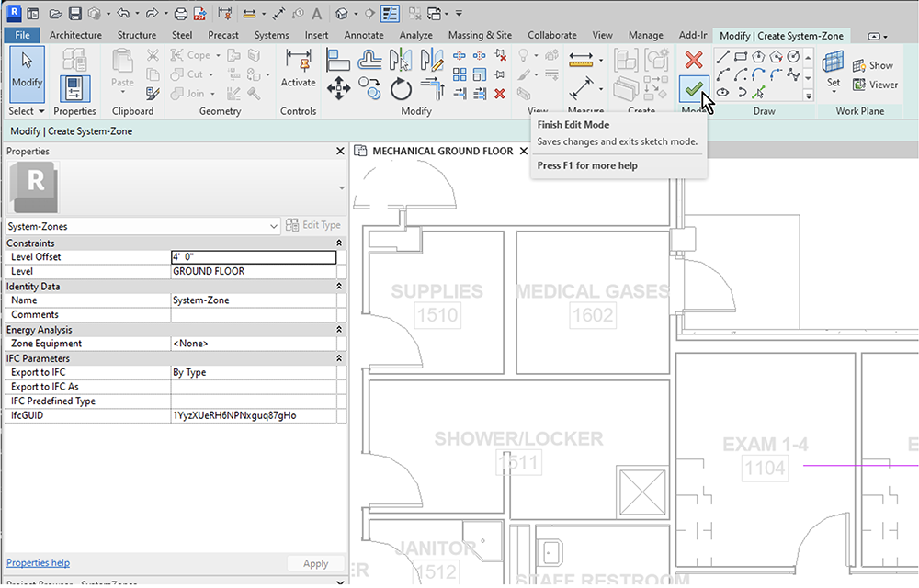Open the Properties help link

(38, 562)
